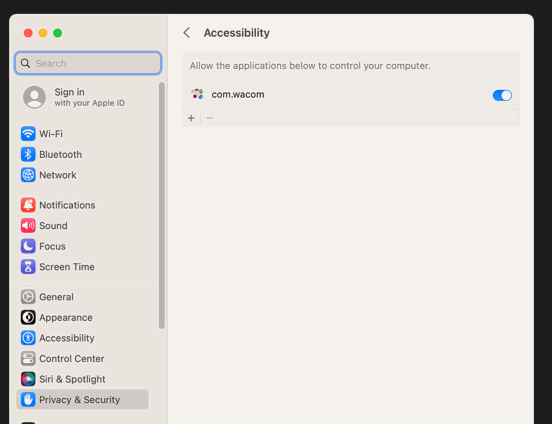This screenshot has height=424, width=552.
Task: Sign in with your Apple ID
Action: pos(74,97)
